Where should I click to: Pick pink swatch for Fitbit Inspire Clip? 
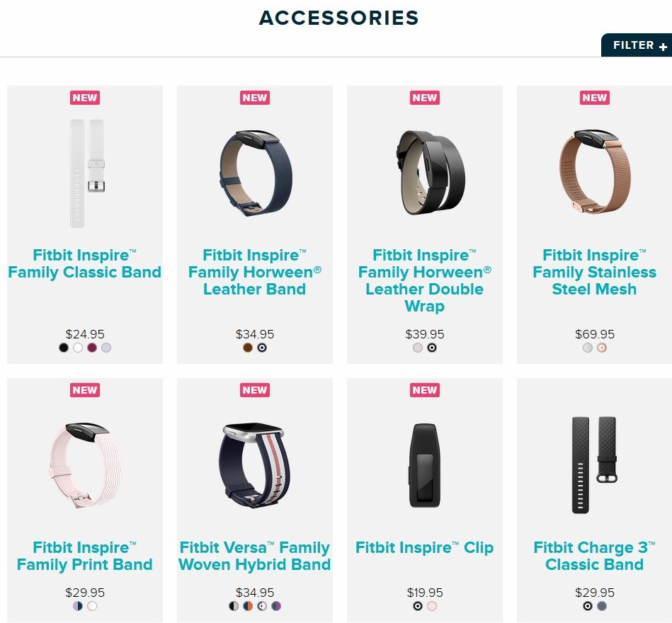(432, 606)
